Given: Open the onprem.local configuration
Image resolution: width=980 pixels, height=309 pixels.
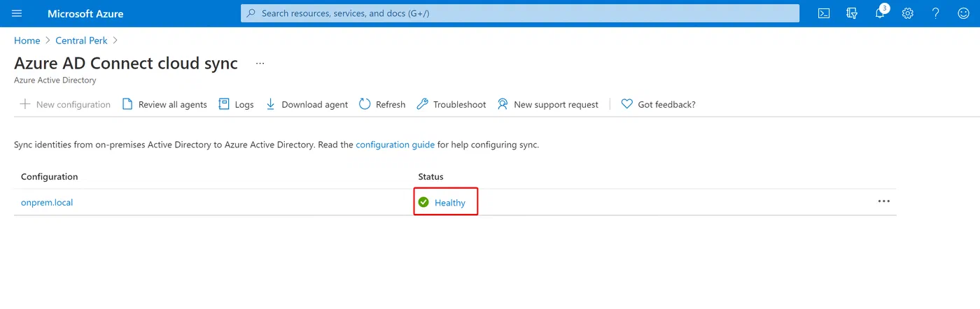Looking at the screenshot, I should (x=47, y=203).
